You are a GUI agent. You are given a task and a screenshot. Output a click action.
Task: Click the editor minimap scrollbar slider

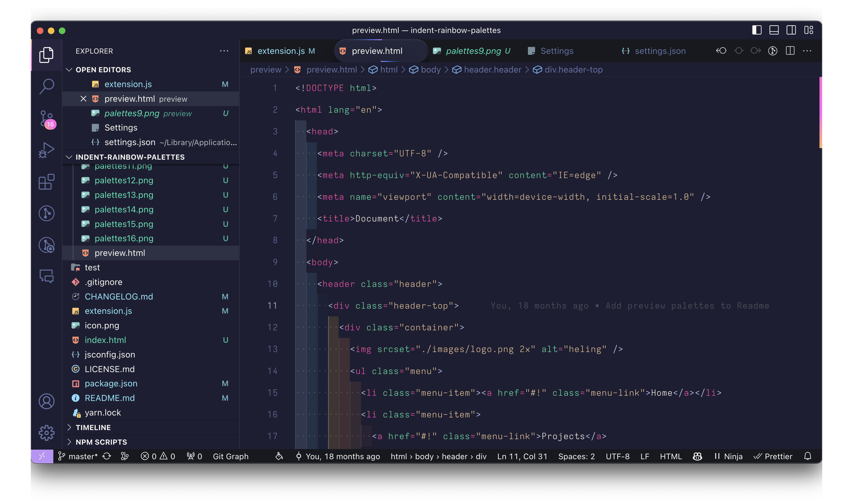click(820, 112)
